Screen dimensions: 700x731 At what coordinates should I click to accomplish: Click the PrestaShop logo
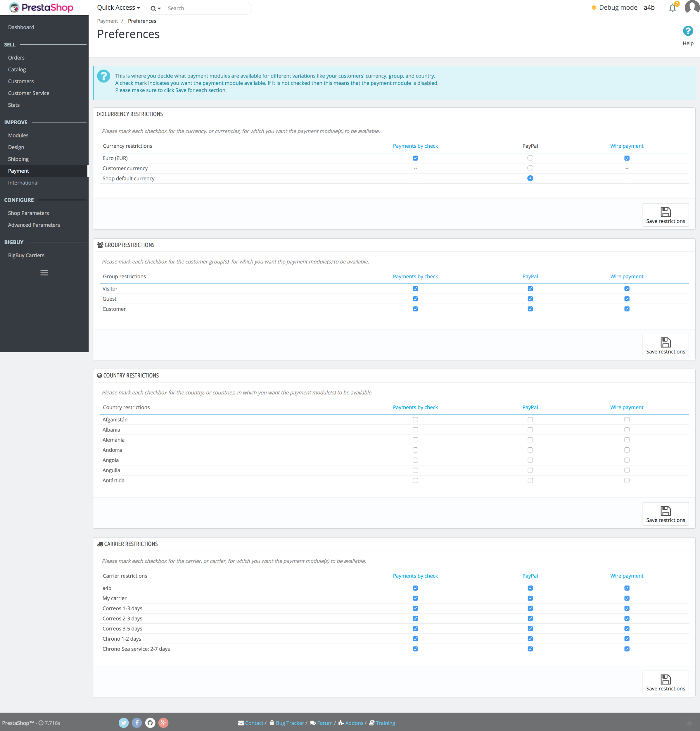click(42, 8)
